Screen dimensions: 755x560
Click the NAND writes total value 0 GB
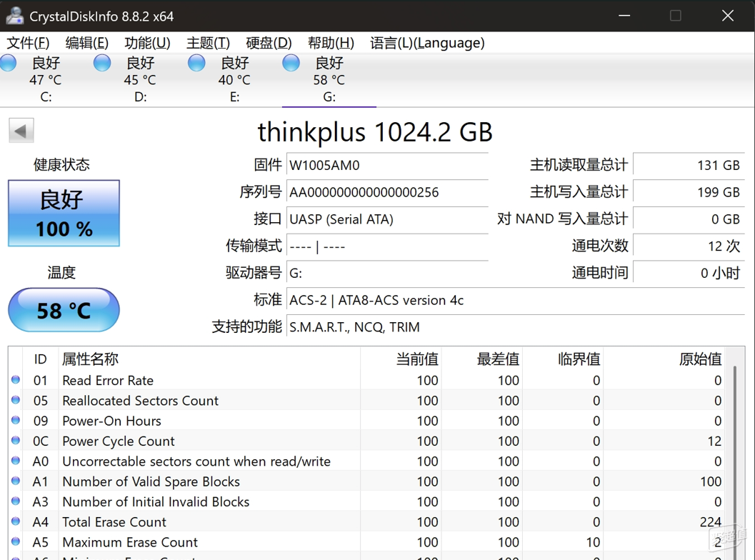689,219
